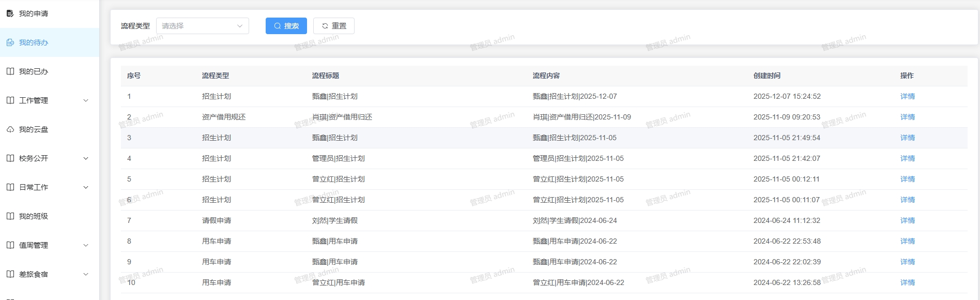Viewport: 980px width, 300px height.
Task: Click the 我的申请 sidebar icon
Action: [10, 13]
